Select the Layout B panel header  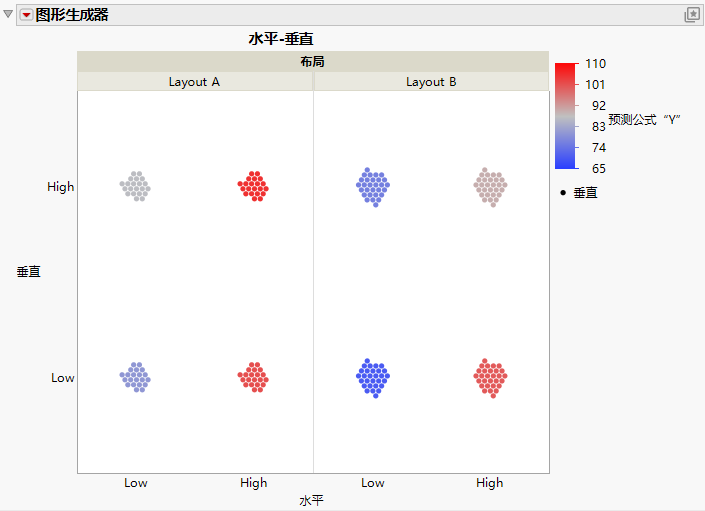click(431, 82)
